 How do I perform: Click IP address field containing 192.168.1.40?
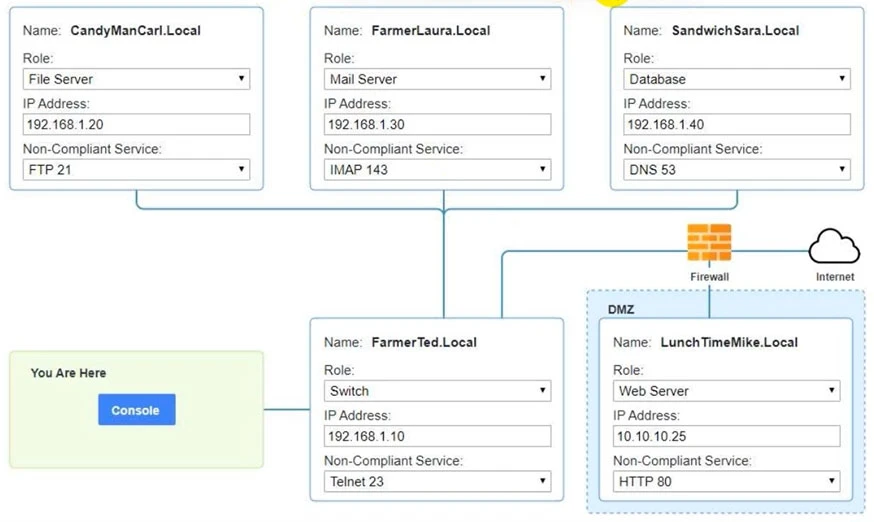[736, 125]
